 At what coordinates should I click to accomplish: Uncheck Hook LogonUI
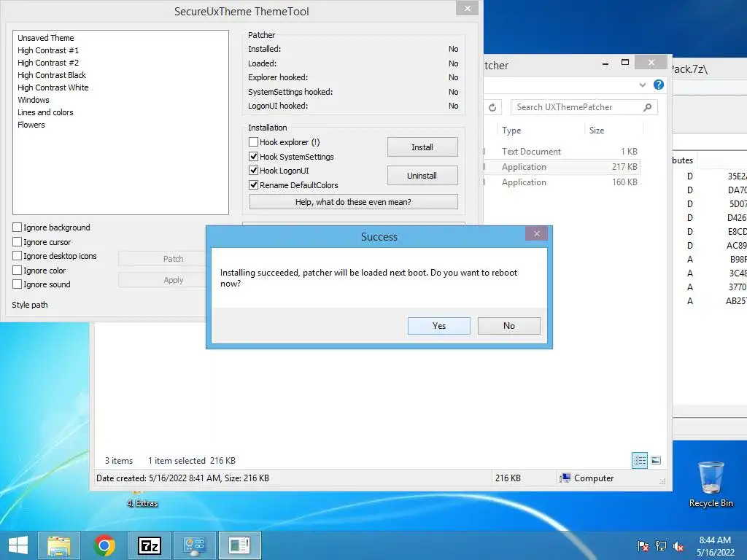[x=253, y=171]
